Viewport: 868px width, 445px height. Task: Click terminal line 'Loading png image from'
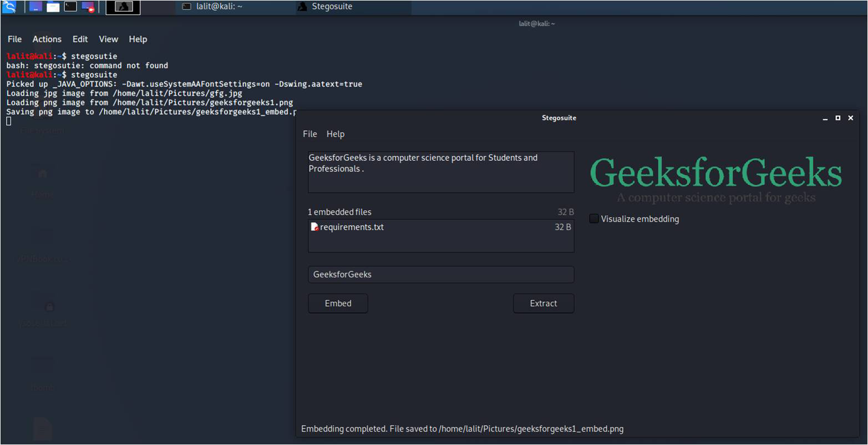point(150,103)
